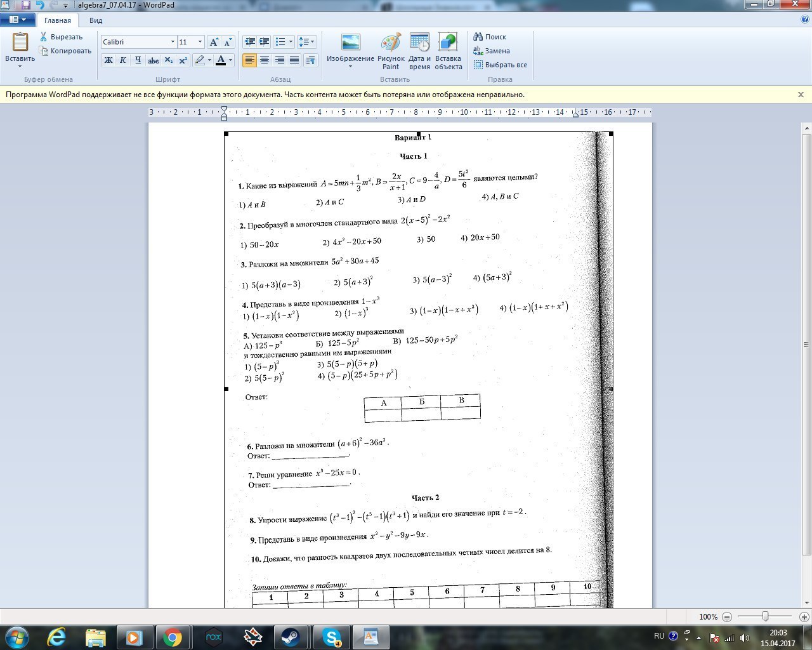Increase the font size with grow button
The image size is (812, 650).
click(x=214, y=42)
